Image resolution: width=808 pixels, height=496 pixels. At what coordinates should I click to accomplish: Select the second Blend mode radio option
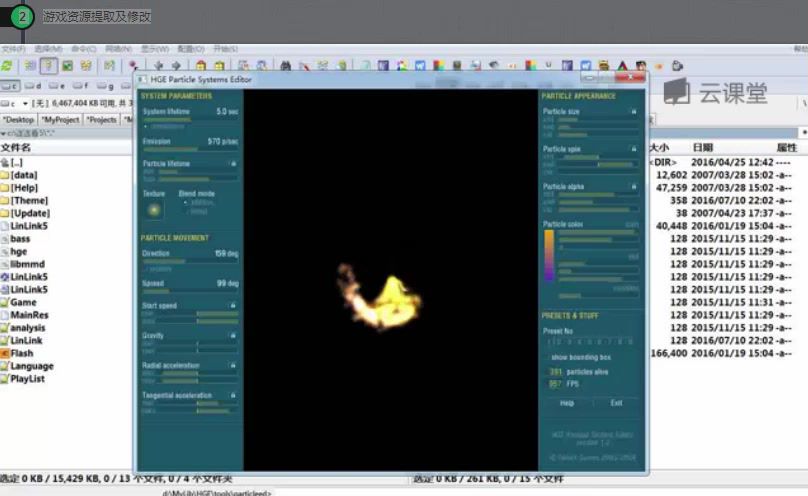pos(186,211)
